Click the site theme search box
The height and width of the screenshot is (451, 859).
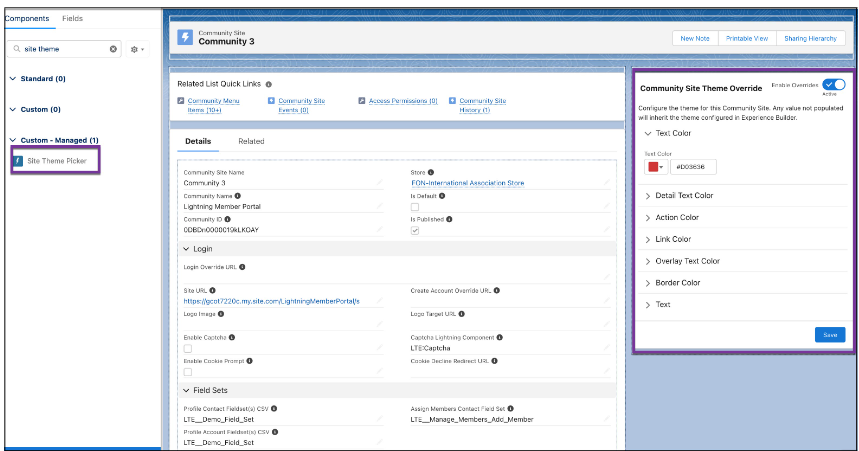click(64, 49)
